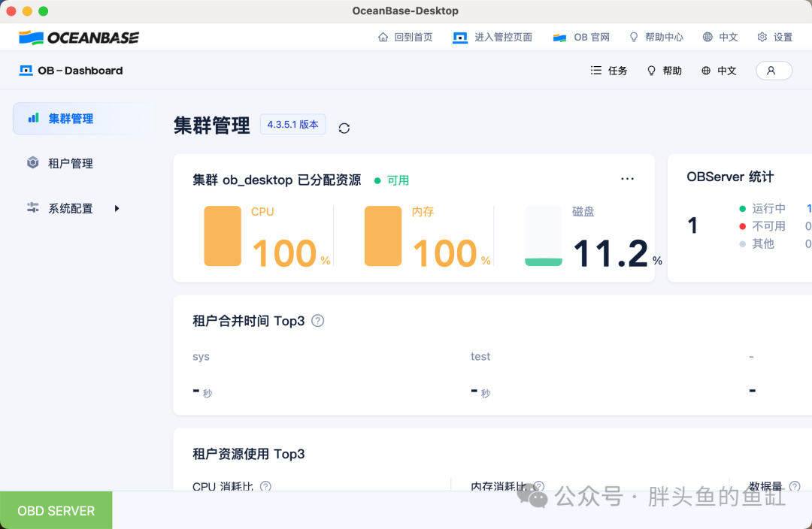This screenshot has height=529, width=812.
Task: Open the user profile button
Action: [x=774, y=71]
